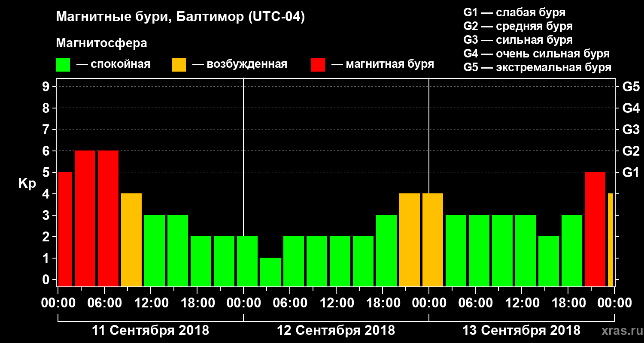The image size is (644, 343).
Task: Click the "7" value on the Kp axis
Action: point(47,129)
